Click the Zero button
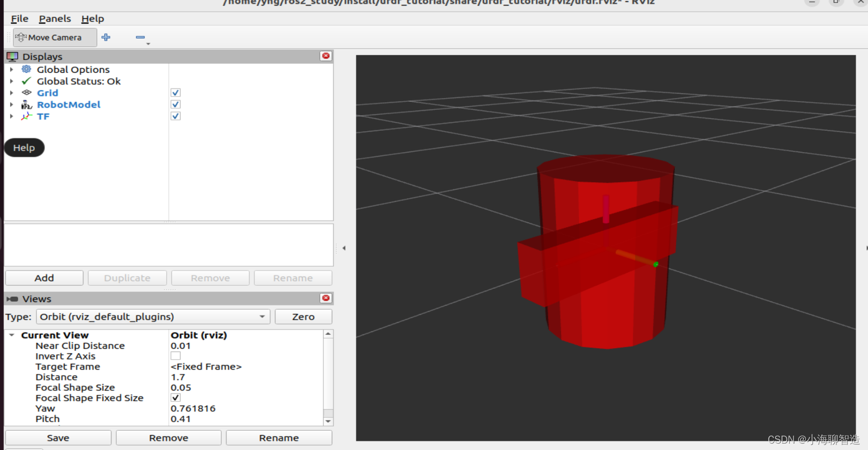Screen dimensions: 868x450 tap(303, 317)
